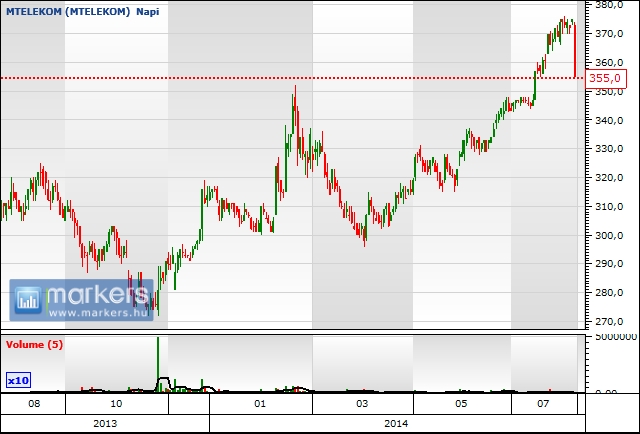Click the 310,0 price axis label
Screen dimensions: 640x434
610,207
